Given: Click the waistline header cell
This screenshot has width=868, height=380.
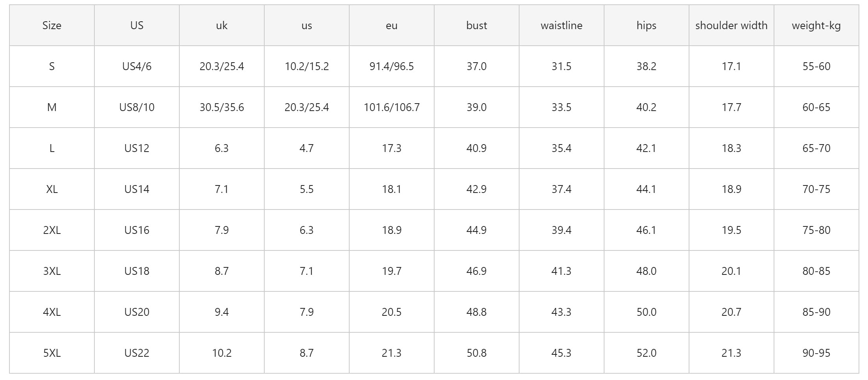Looking at the screenshot, I should point(561,26).
